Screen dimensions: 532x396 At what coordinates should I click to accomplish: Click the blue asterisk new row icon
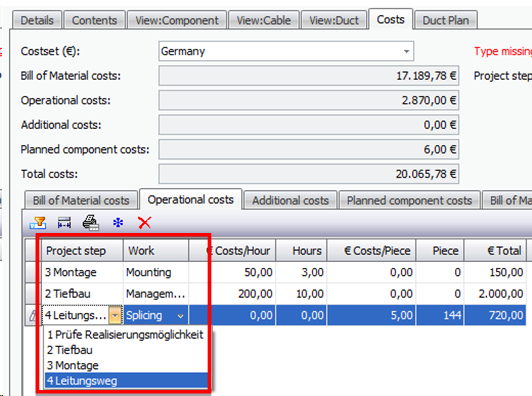tap(118, 223)
